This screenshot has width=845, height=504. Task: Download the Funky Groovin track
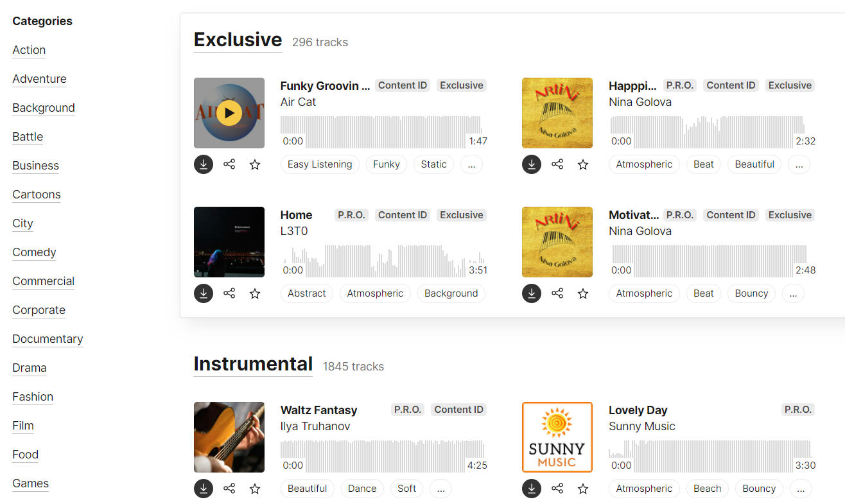point(204,164)
